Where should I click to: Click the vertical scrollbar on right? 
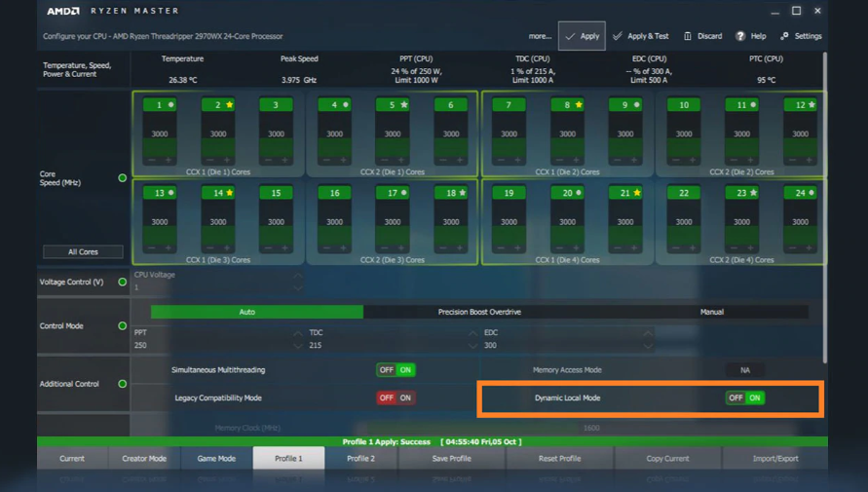(825, 208)
